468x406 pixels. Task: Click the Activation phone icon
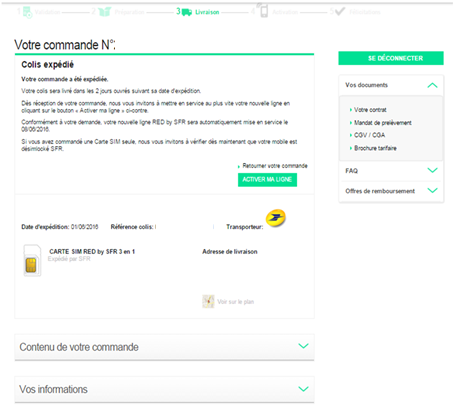tap(263, 10)
